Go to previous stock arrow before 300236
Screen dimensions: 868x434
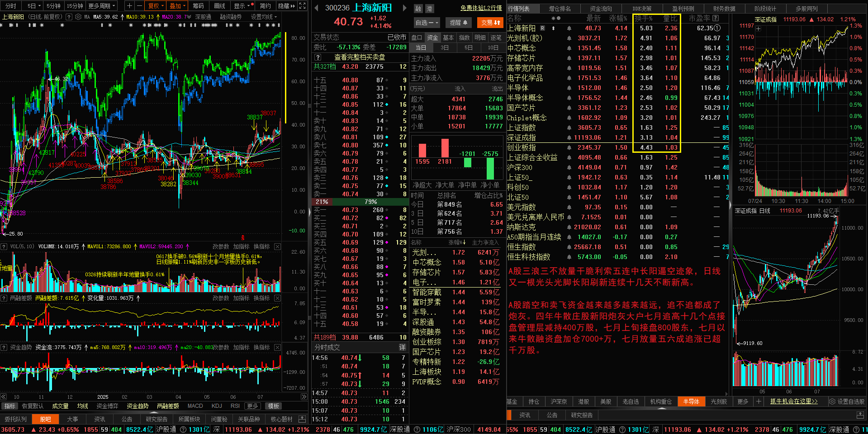[x=316, y=8]
